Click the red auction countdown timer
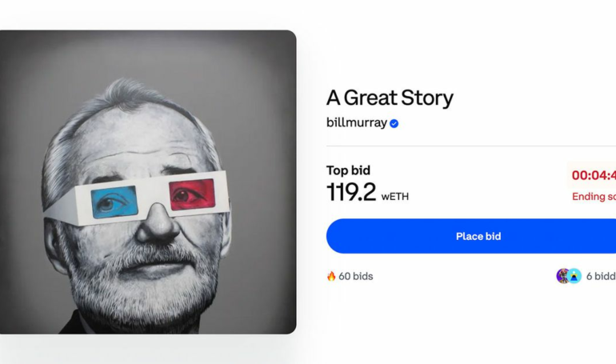 pos(594,175)
